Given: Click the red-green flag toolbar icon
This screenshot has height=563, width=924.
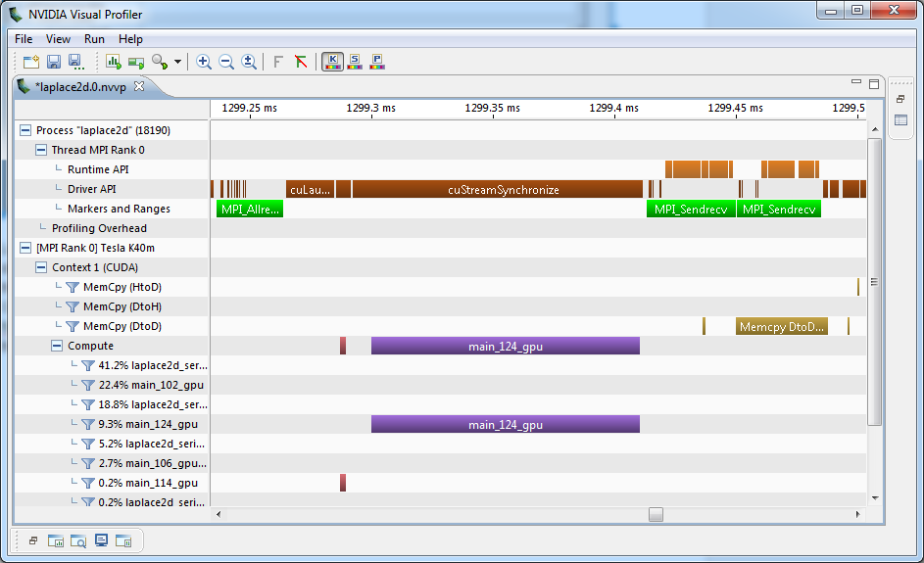Looking at the screenshot, I should click(301, 62).
